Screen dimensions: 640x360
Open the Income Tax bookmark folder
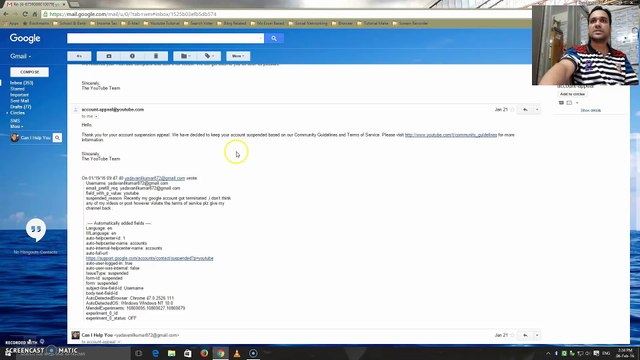tap(104, 24)
